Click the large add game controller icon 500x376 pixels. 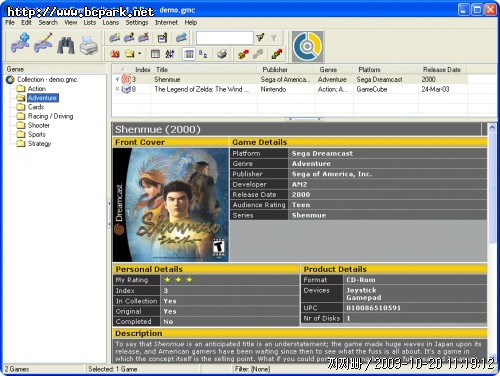pyautogui.click(x=20, y=43)
